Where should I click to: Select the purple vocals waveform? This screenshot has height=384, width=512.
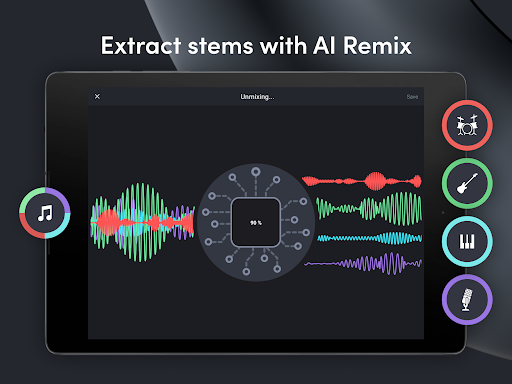tap(363, 264)
